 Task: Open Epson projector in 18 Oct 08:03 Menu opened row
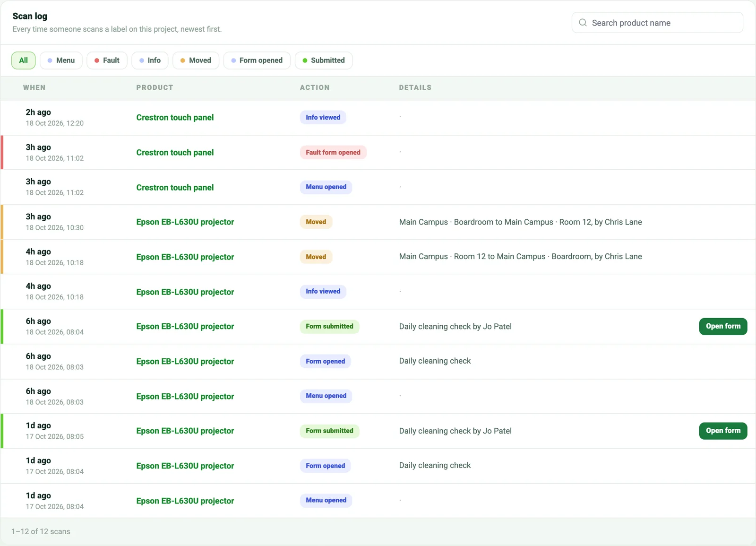[185, 397]
